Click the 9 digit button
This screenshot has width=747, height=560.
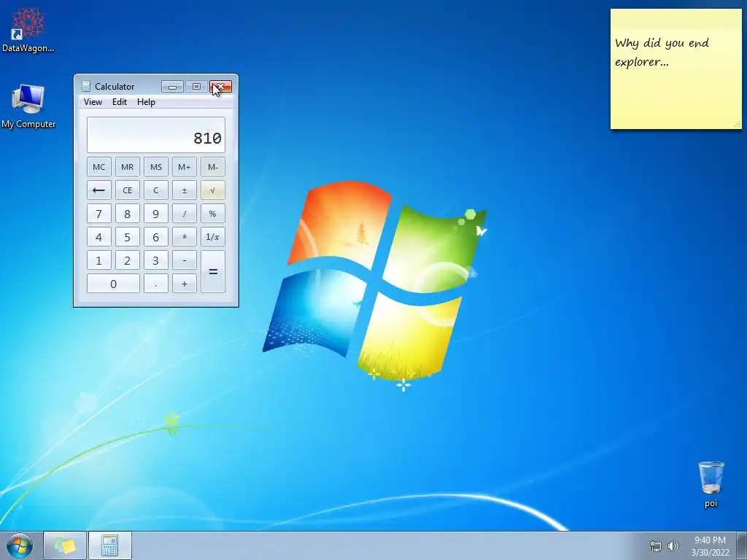pos(156,214)
